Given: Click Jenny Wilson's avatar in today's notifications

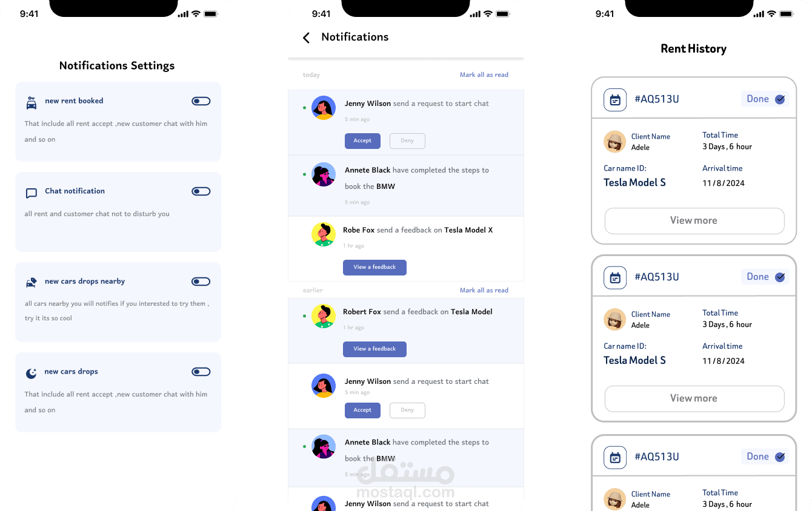Looking at the screenshot, I should click(324, 108).
